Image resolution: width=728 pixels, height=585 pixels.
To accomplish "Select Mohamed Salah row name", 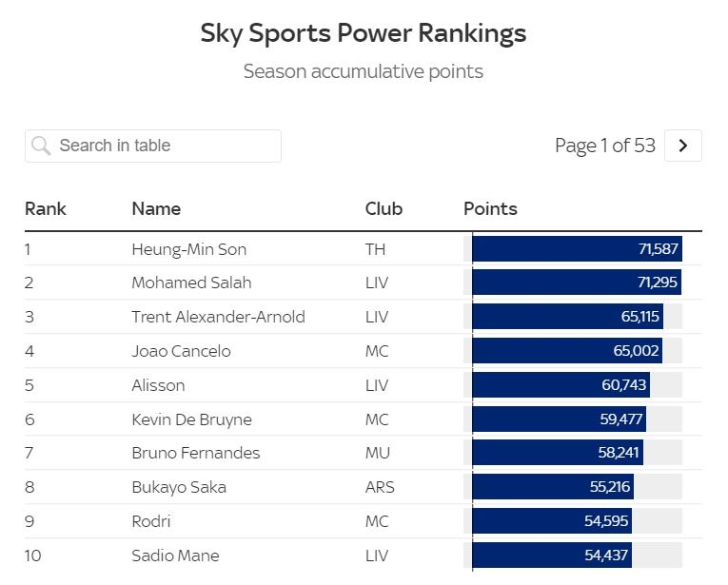I will 191,283.
